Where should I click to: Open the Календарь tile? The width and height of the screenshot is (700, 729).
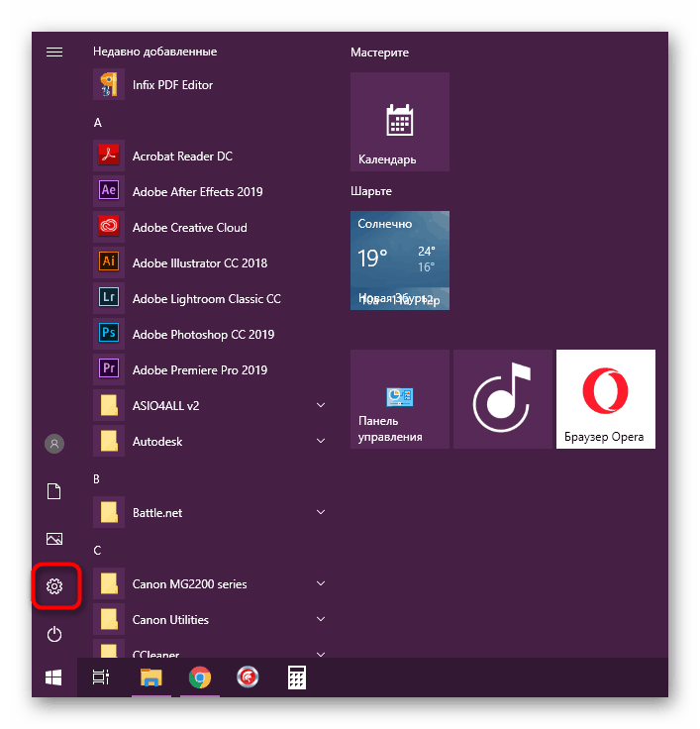pos(400,122)
